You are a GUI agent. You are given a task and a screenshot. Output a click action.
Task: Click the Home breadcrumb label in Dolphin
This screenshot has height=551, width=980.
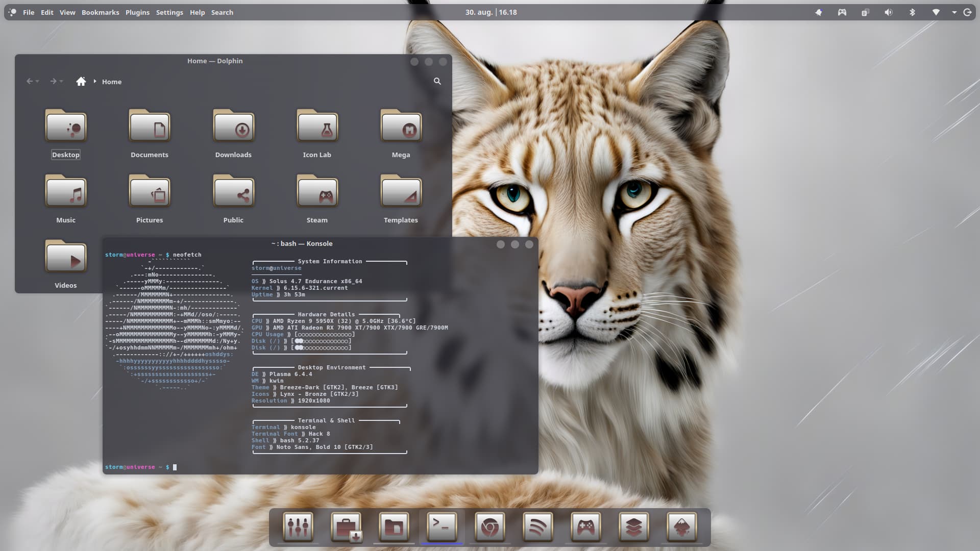click(111, 82)
